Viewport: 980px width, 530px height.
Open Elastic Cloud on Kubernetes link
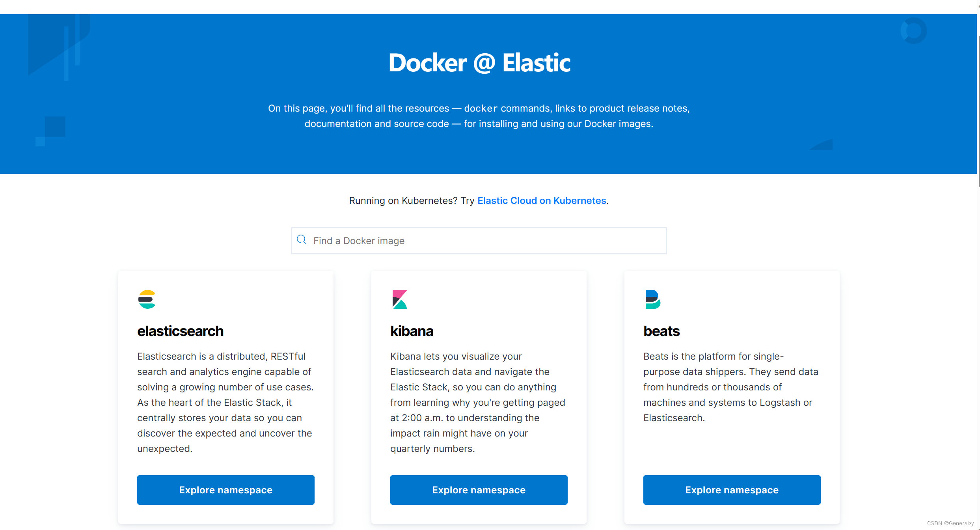[542, 200]
